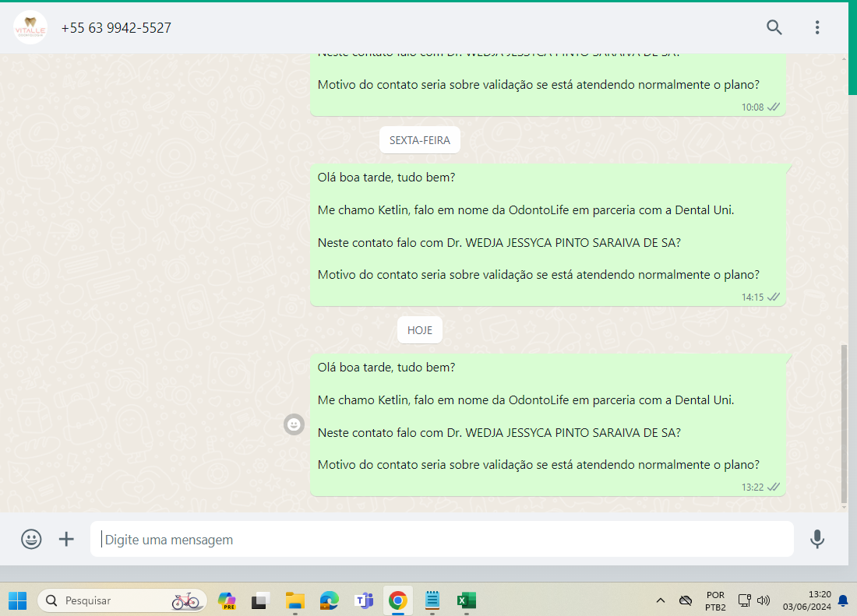Switch to Google Chrome on the taskbar
The height and width of the screenshot is (616, 857).
pyautogui.click(x=398, y=600)
